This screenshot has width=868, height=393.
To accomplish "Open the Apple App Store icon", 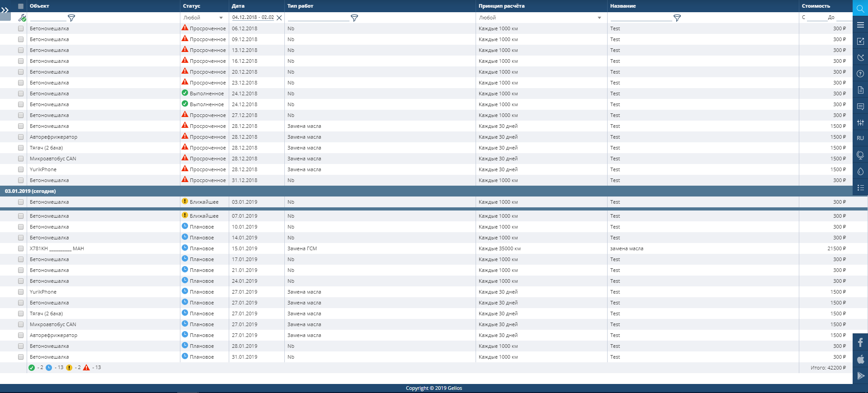I will click(860, 359).
